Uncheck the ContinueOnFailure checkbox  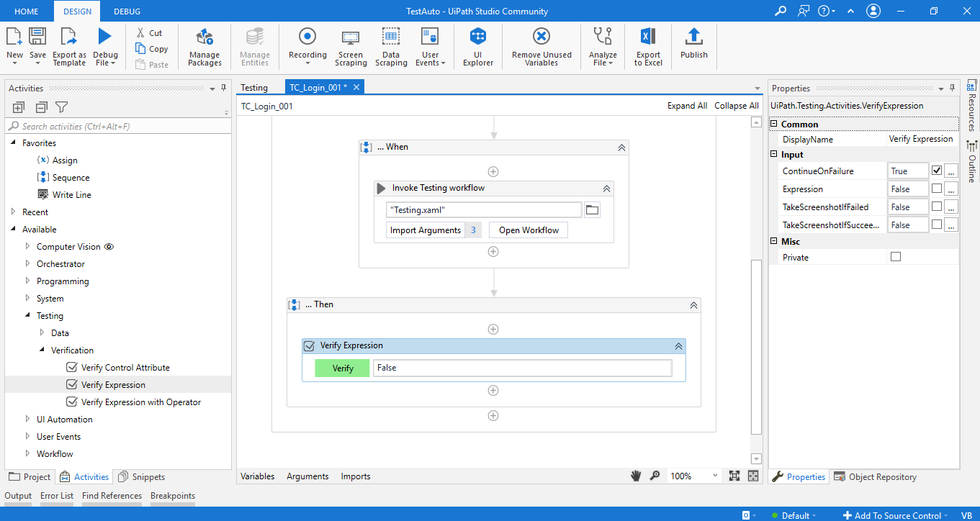(937, 171)
